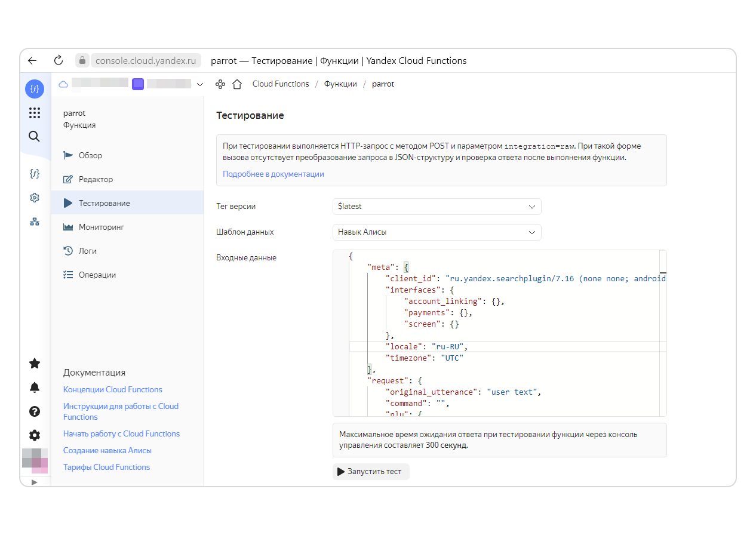Image resolution: width=756 pixels, height=535 pixels.
Task: Open Тарифы Cloud Functions link
Action: click(106, 467)
